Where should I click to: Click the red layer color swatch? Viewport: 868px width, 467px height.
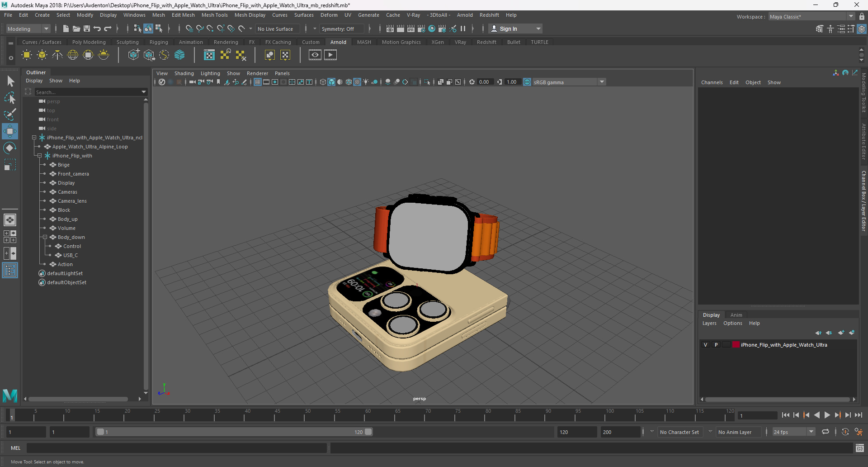click(x=736, y=345)
